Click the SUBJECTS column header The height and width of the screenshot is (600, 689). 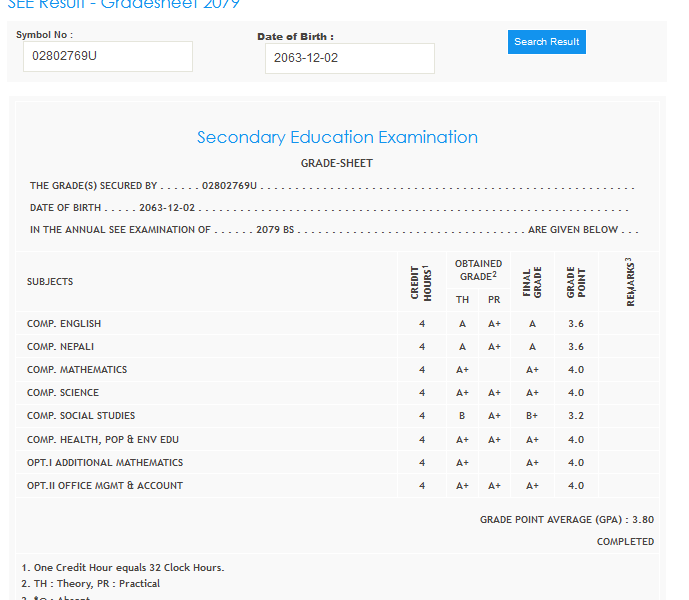[50, 282]
